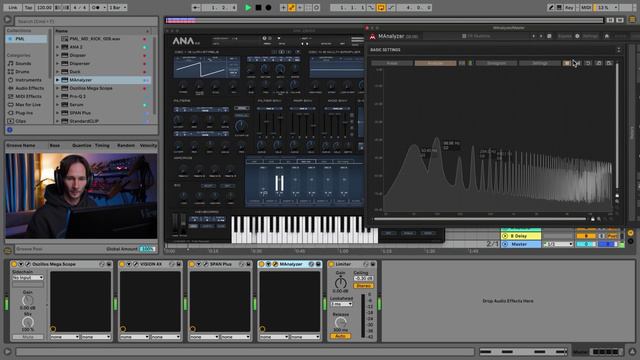
Task: Select the highlighted Analyzer tab in MAnalyzer
Action: pos(435,63)
